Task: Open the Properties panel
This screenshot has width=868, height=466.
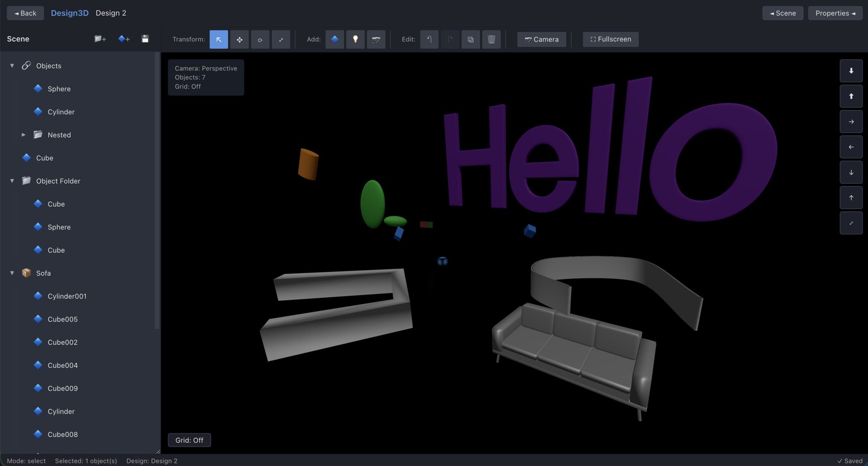Action: click(x=834, y=13)
